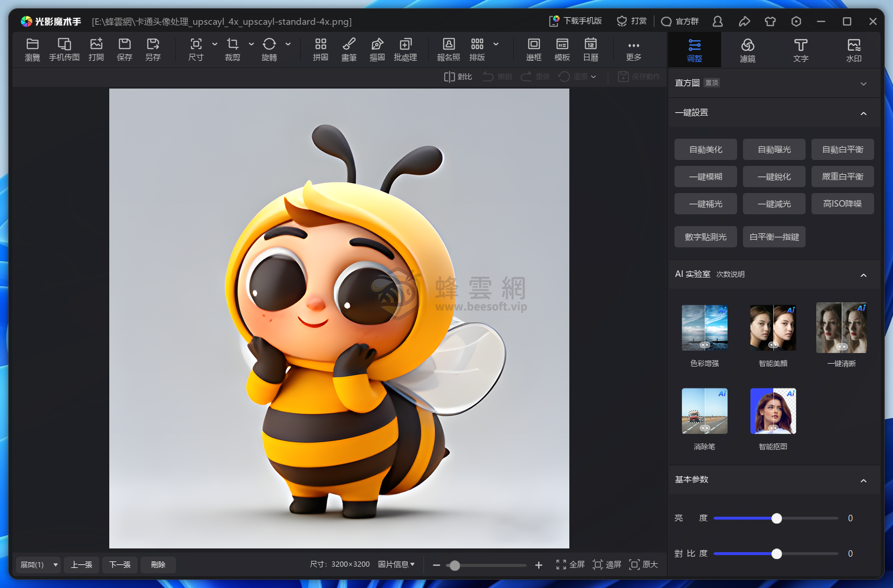Click the share arrow icon
This screenshot has height=588, width=893.
[x=744, y=21]
